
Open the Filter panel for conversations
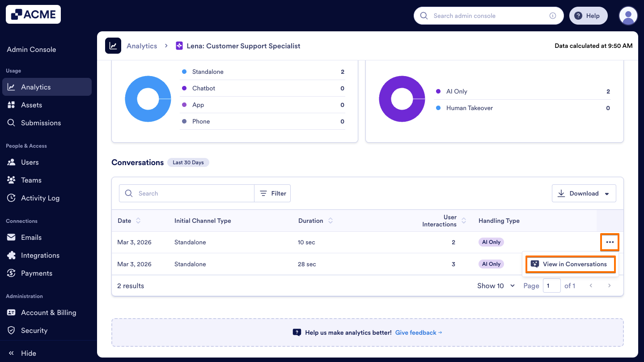(272, 193)
